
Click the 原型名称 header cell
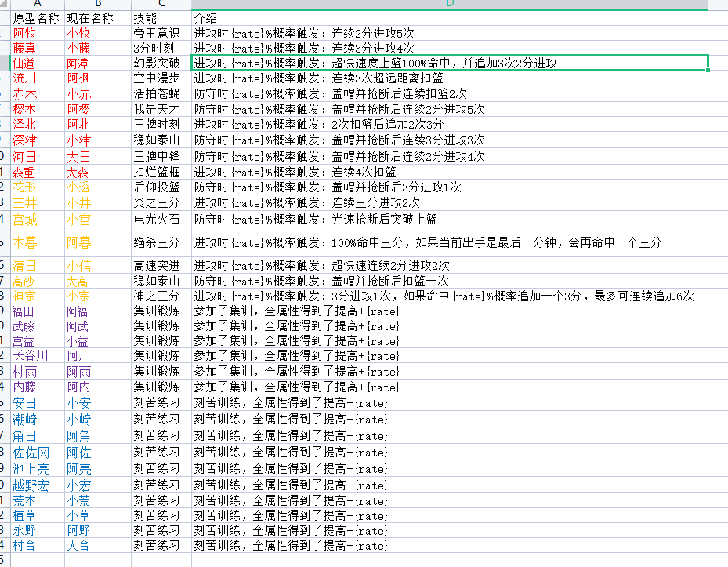pos(38,18)
